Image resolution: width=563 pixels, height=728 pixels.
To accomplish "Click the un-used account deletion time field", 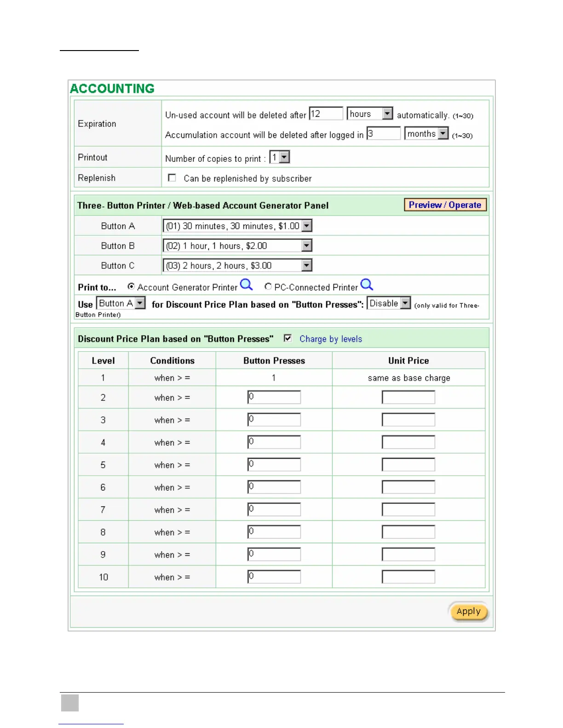I will [x=326, y=114].
